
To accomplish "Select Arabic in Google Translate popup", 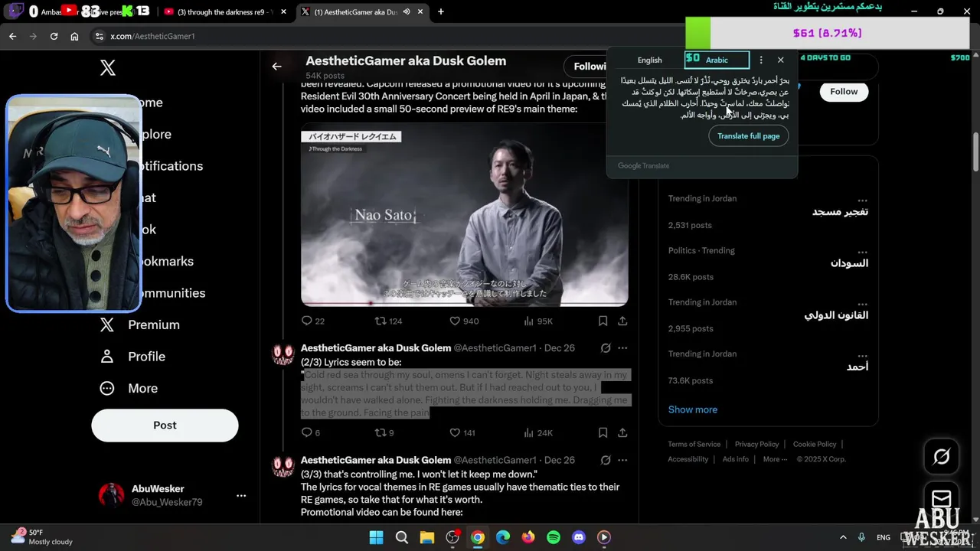I will [x=717, y=60].
